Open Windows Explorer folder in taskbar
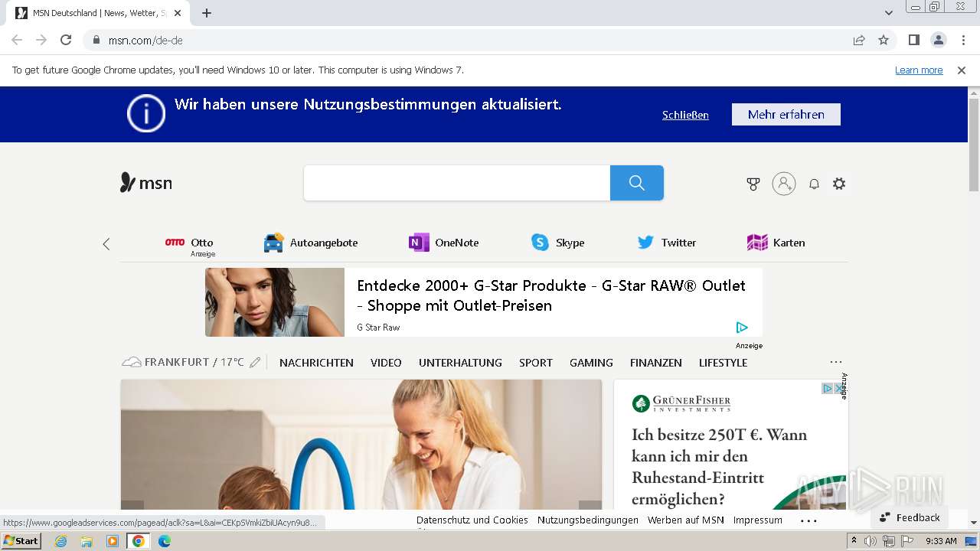Viewport: 980px width, 551px height. click(87, 541)
